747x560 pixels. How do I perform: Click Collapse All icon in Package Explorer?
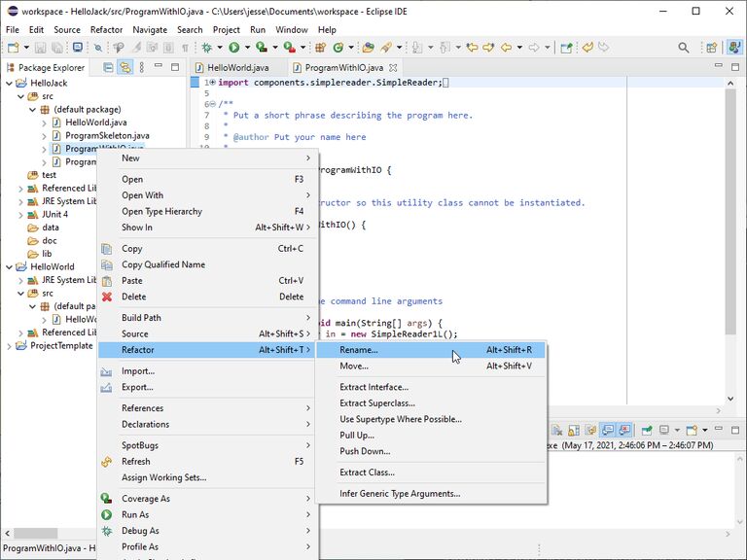click(x=106, y=68)
